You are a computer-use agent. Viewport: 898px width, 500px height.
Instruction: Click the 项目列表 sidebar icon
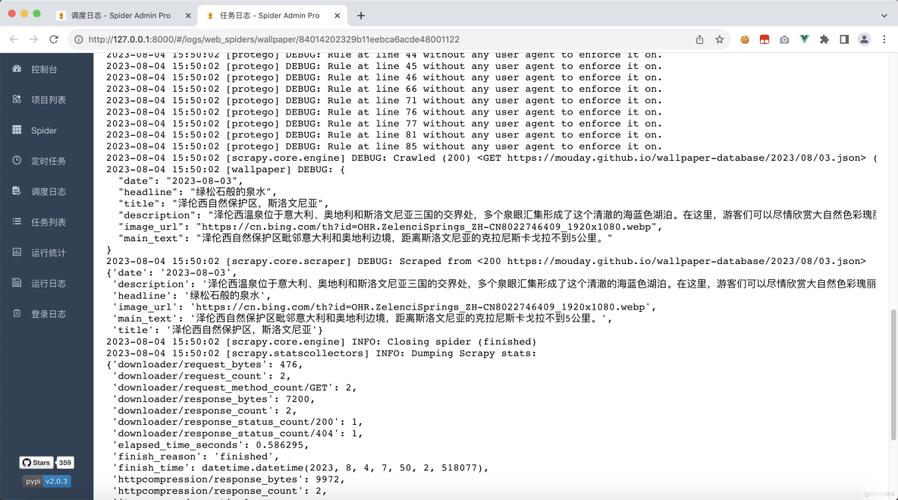click(17, 99)
